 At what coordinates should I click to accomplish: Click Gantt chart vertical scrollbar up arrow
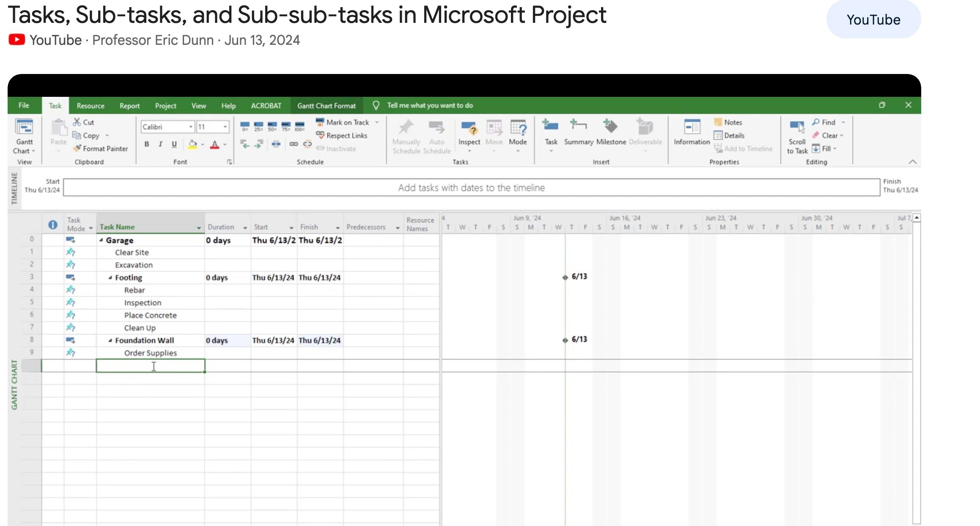point(917,218)
